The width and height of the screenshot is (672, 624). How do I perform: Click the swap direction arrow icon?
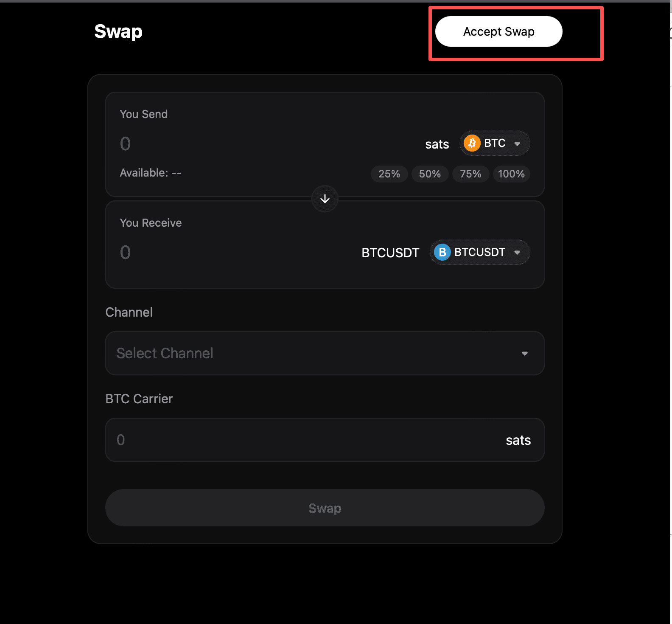pos(325,199)
